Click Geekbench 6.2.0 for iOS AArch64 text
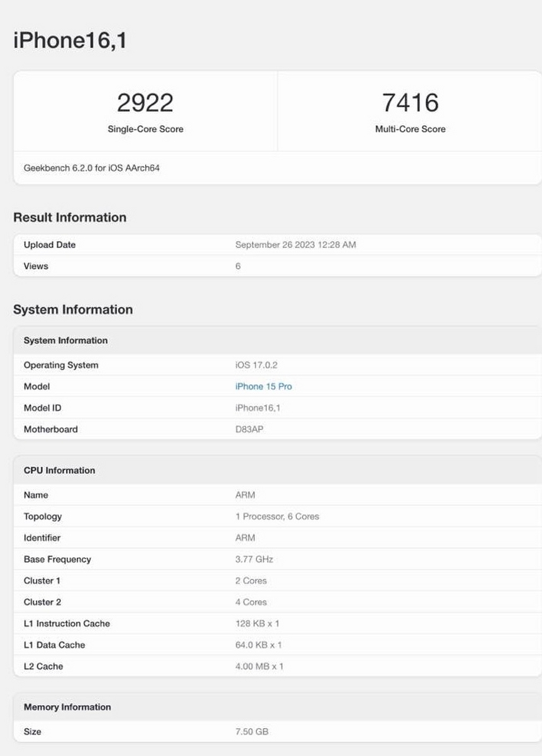The image size is (542, 756). click(92, 168)
